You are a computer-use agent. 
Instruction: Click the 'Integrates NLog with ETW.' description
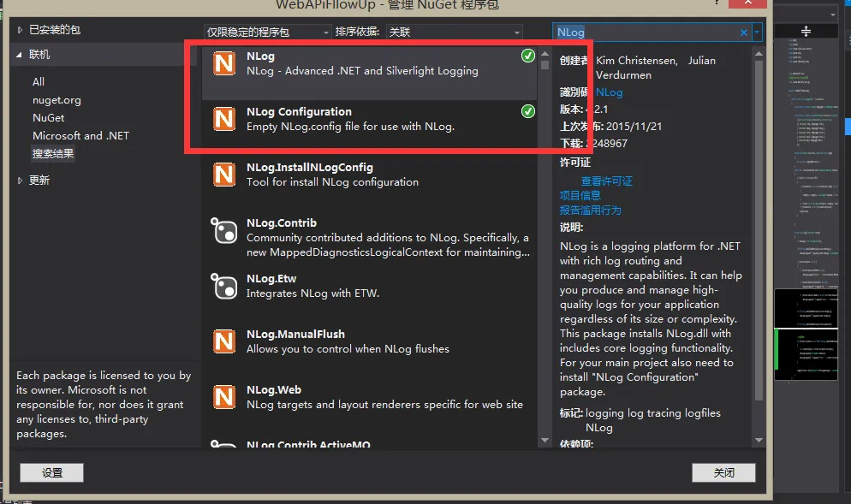pos(312,294)
